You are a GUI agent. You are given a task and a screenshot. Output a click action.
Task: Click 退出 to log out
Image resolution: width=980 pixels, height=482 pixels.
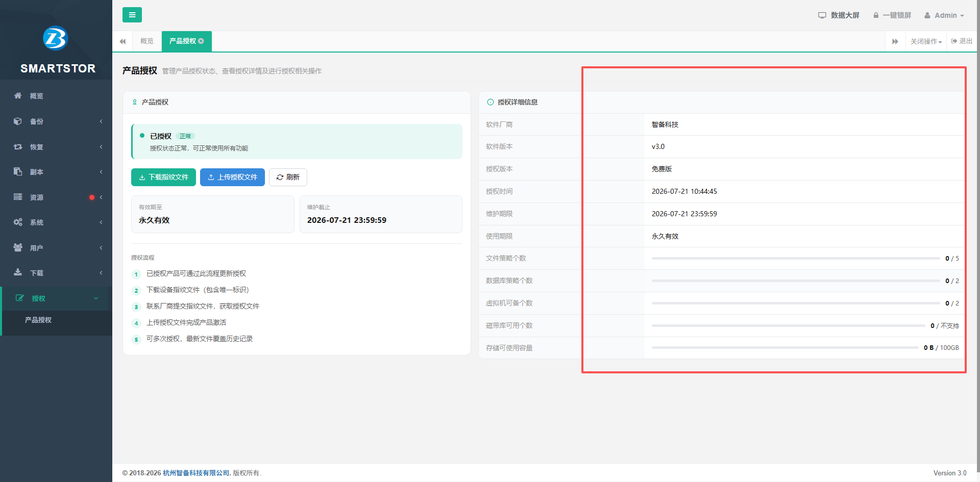[962, 41]
